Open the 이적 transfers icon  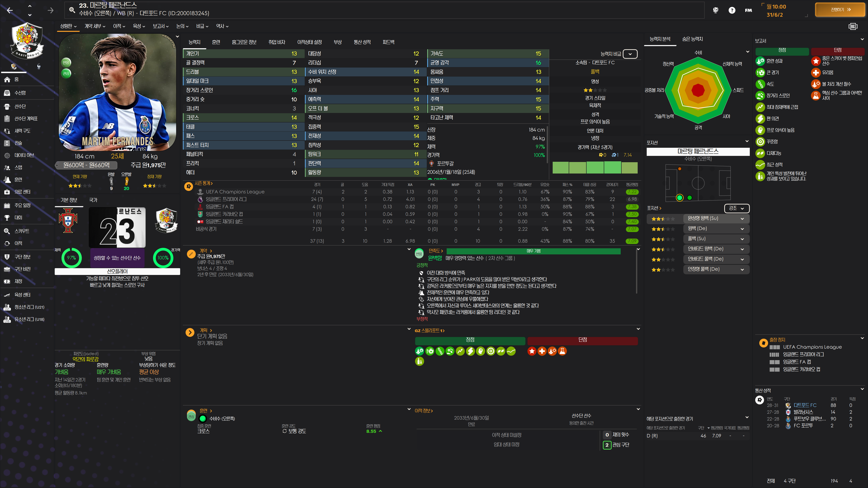[7, 243]
